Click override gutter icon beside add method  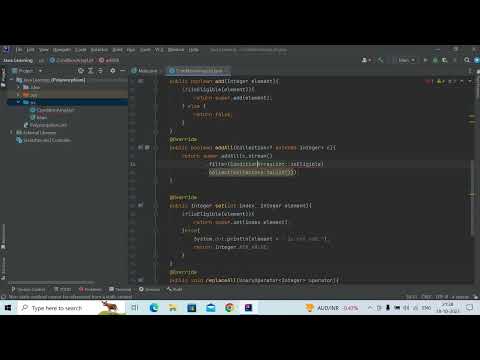click(x=141, y=81)
